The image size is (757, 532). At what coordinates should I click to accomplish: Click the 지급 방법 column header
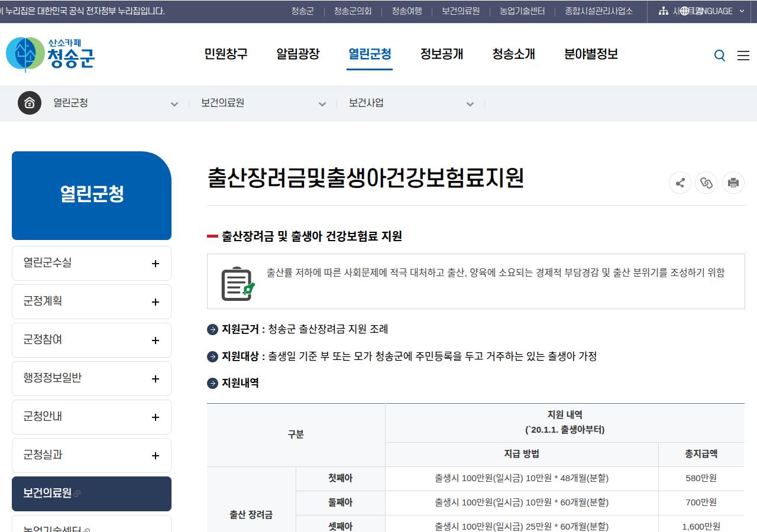522,454
